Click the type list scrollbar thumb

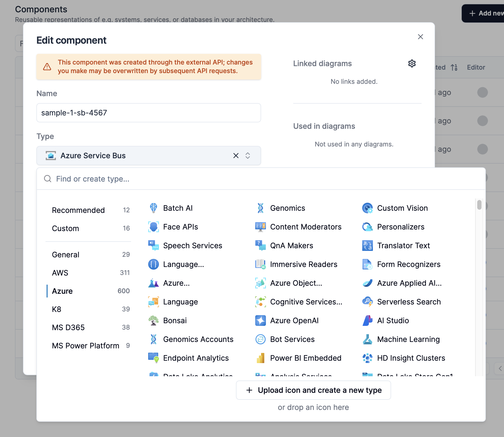(x=479, y=205)
